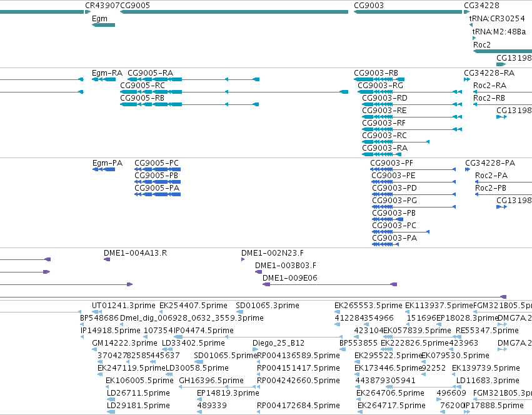Select the CG9003-RB transcript label
The width and height of the screenshot is (532, 415).
[376, 73]
